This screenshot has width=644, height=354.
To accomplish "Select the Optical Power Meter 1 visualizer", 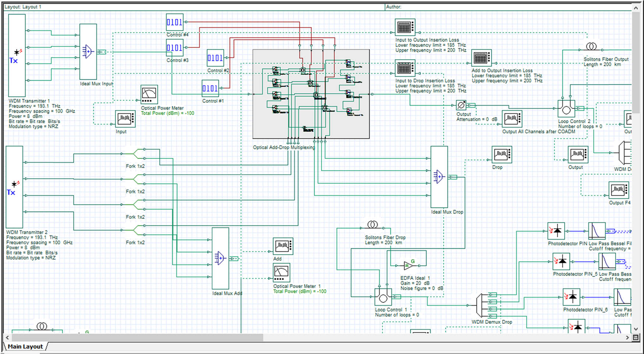I will 282,272.
